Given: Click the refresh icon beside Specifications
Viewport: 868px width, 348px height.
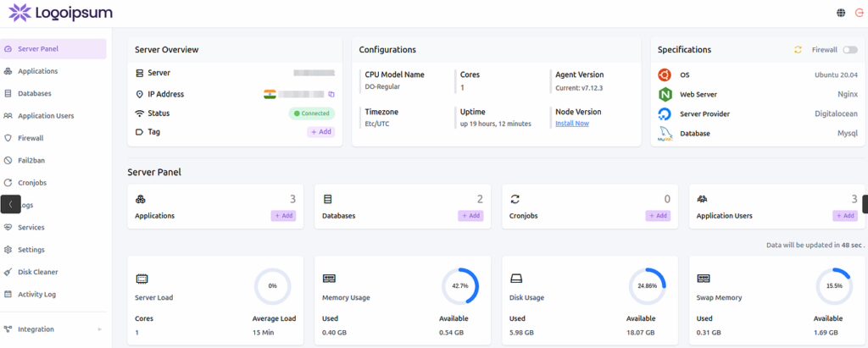Looking at the screenshot, I should click(x=798, y=50).
